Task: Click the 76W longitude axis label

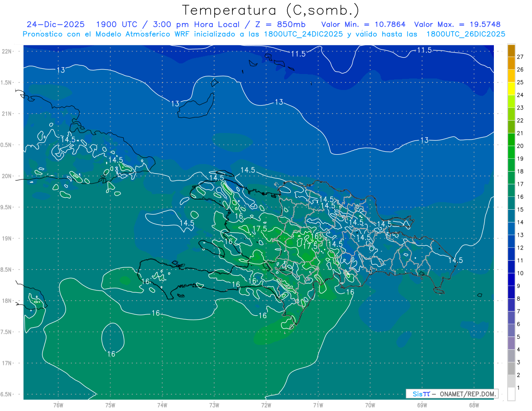Action: click(x=58, y=405)
